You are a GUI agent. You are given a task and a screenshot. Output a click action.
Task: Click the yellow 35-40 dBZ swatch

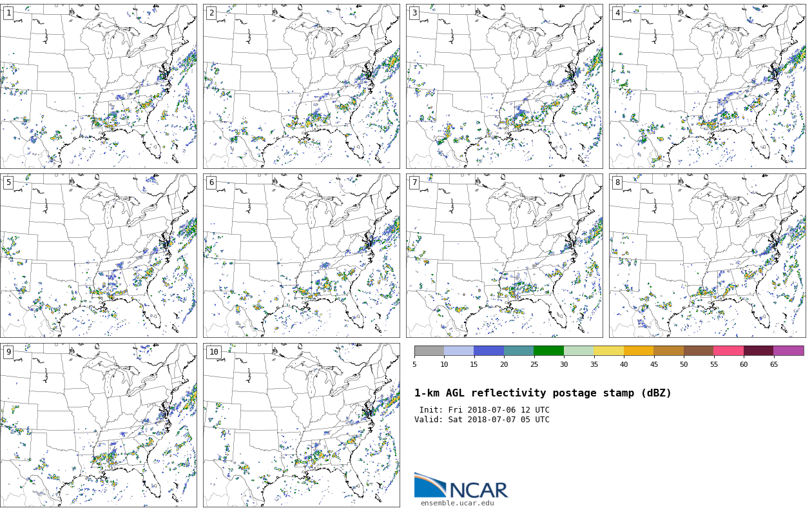click(x=608, y=351)
